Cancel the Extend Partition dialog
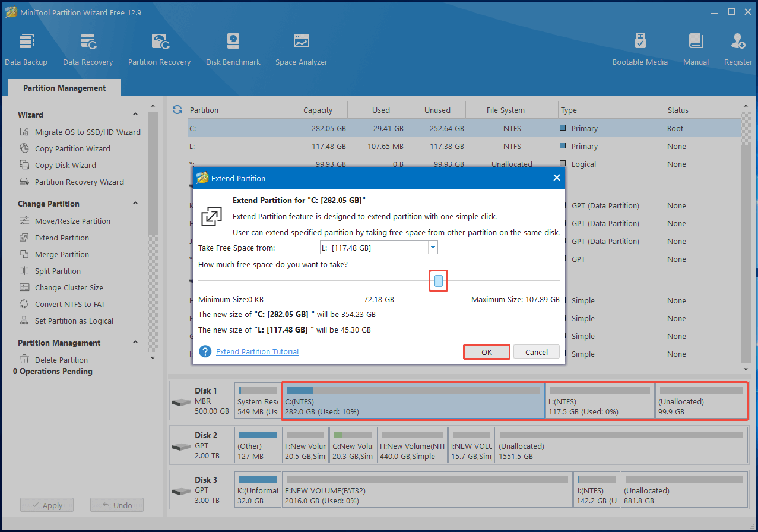 coord(537,352)
